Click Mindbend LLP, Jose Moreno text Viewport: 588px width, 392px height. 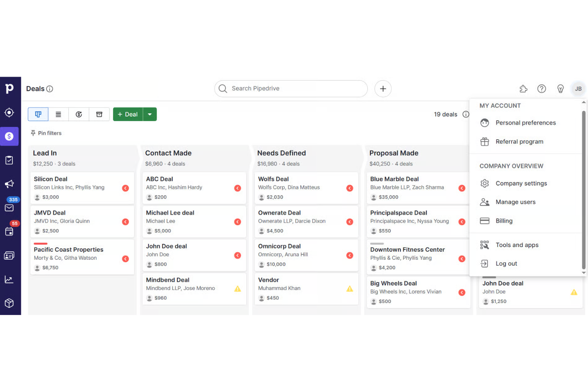[180, 288]
